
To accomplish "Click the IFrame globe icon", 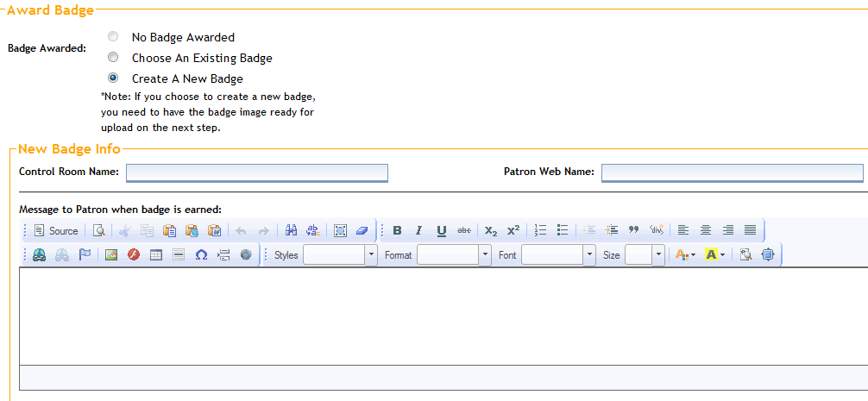I will pos(246,255).
